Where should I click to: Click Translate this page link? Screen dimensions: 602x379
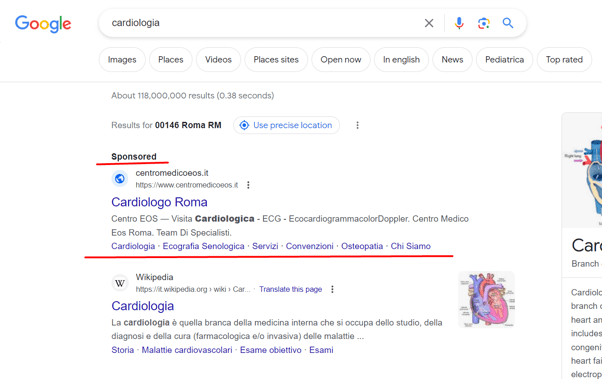pos(291,289)
